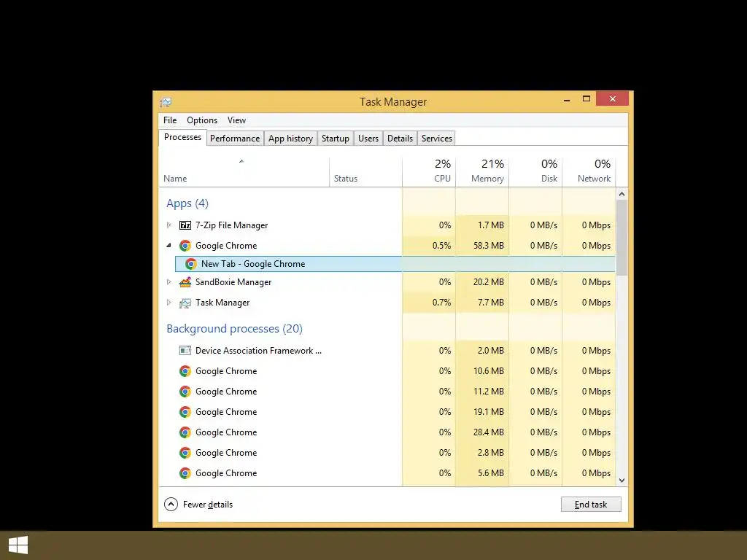Close the Task Manager window
Screen dimensions: 747x560
pyautogui.click(x=612, y=98)
